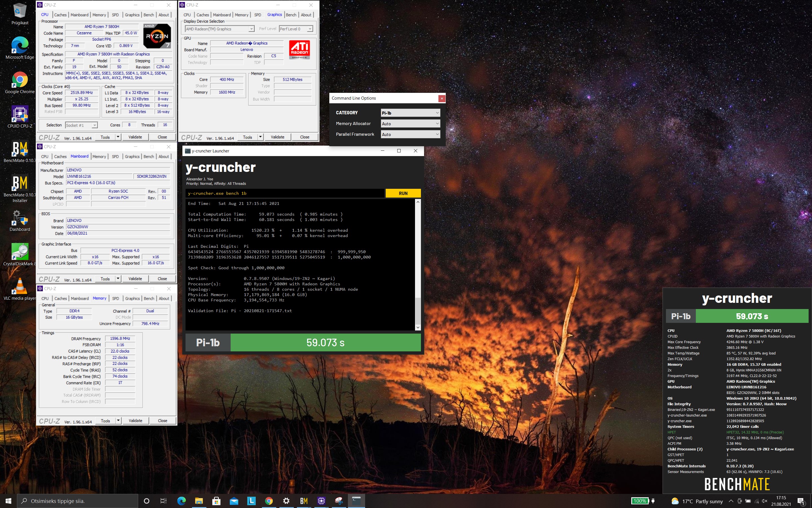Select Graphics tab in the Mainboard CPU-Z window
The image size is (812, 508).
[x=132, y=157]
